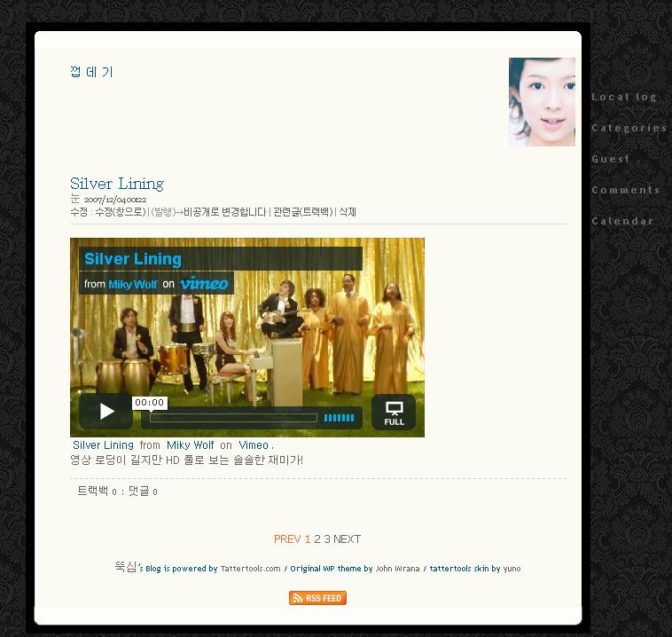The image size is (672, 637).
Task: Open 관련글(트랙백) related posts link
Action: (303, 212)
